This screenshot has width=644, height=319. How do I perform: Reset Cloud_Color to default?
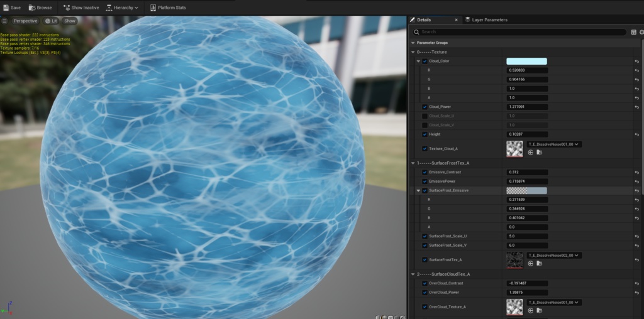(636, 62)
